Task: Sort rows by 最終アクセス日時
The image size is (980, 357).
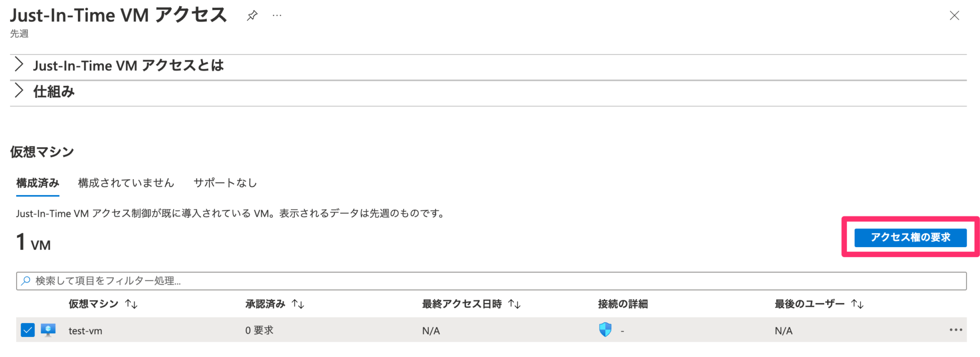Action: [514, 303]
